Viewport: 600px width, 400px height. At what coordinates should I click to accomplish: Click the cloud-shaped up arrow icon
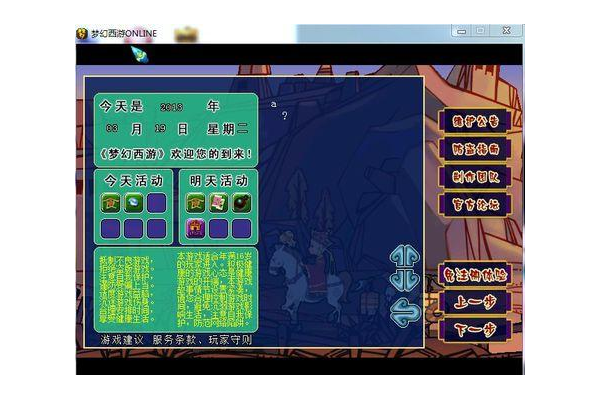(404, 256)
